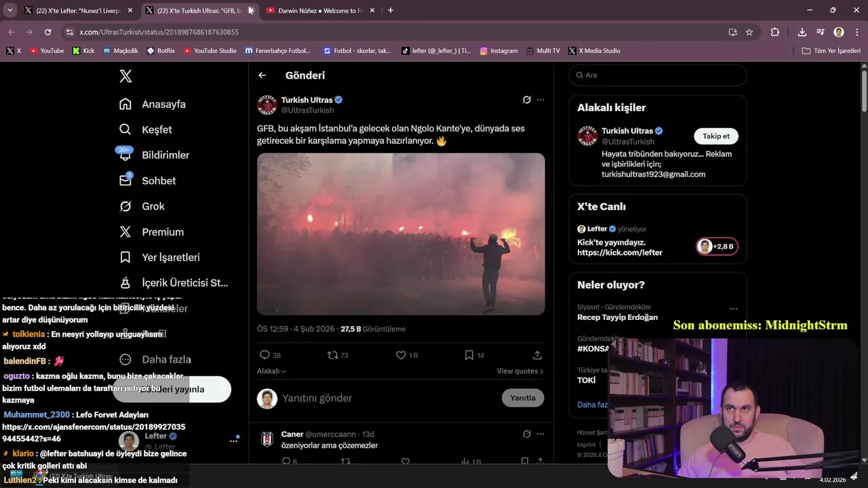Open Caner's profile from reply
The image size is (868, 488).
[267, 439]
